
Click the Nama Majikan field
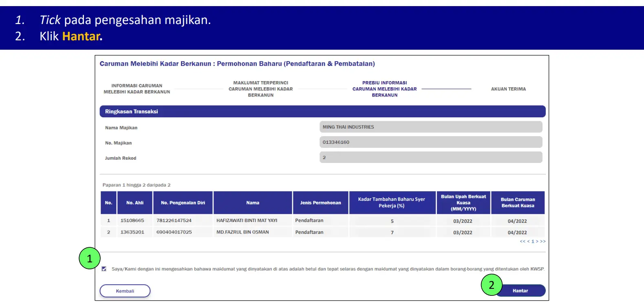pyautogui.click(x=431, y=127)
